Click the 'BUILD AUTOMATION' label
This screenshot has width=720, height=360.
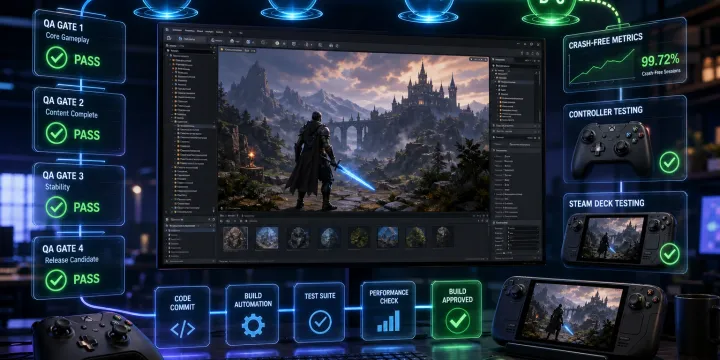[x=253, y=300]
